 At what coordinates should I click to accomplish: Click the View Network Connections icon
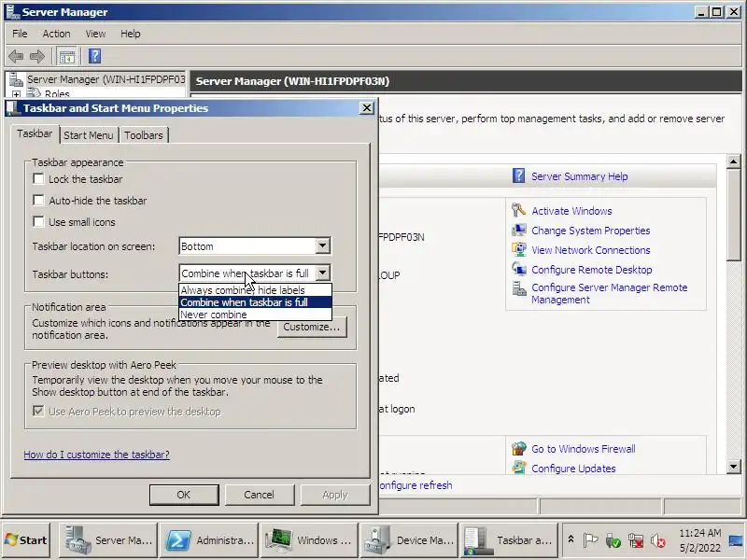pyautogui.click(x=518, y=249)
